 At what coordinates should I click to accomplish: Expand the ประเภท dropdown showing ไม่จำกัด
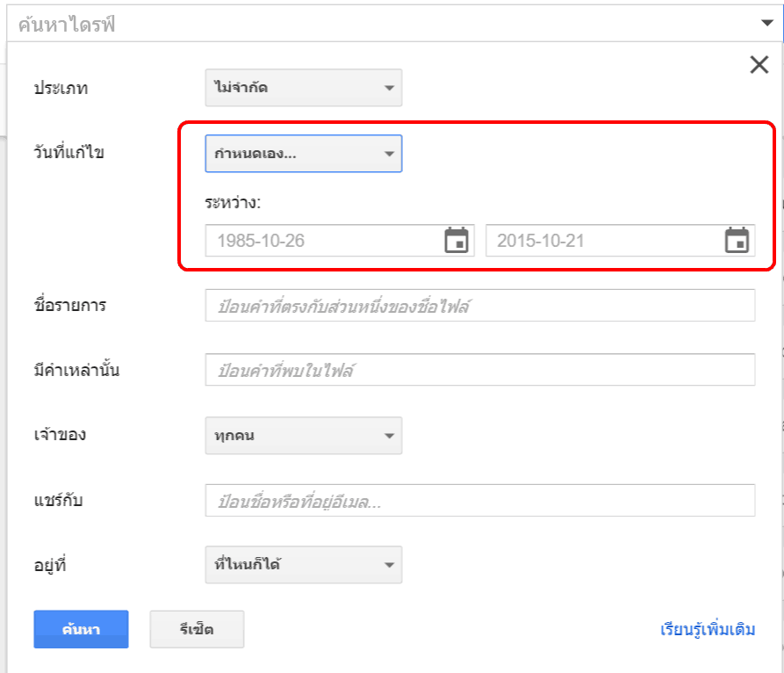pos(303,88)
